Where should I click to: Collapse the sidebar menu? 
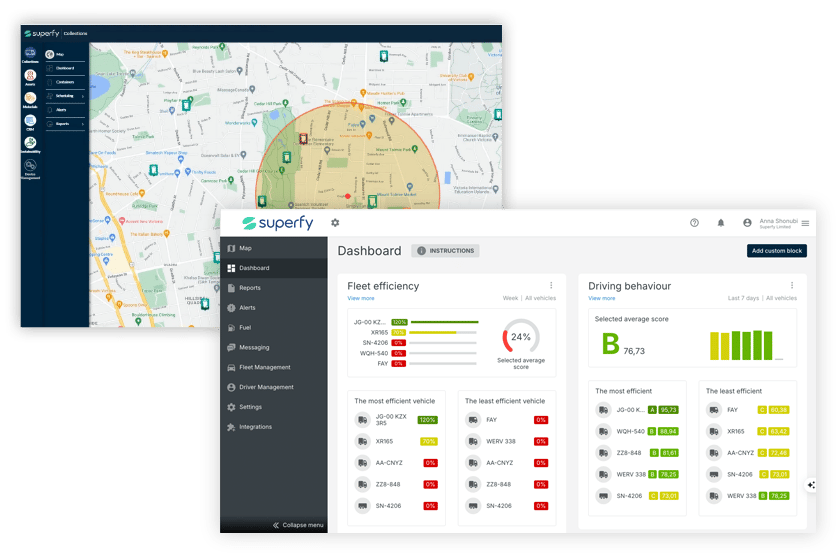click(x=298, y=525)
